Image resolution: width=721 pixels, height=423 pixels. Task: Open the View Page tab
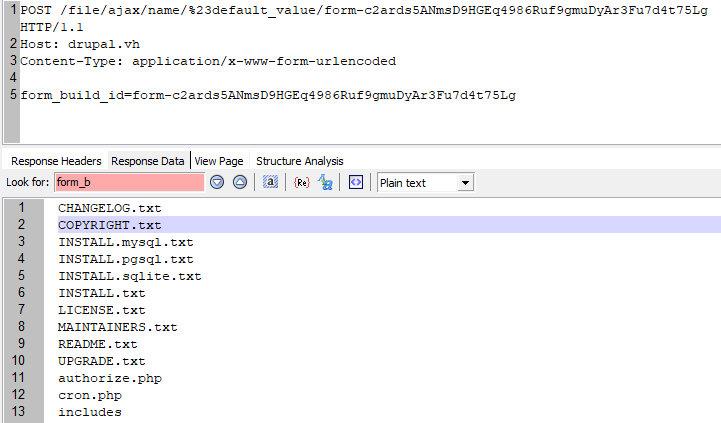point(219,161)
